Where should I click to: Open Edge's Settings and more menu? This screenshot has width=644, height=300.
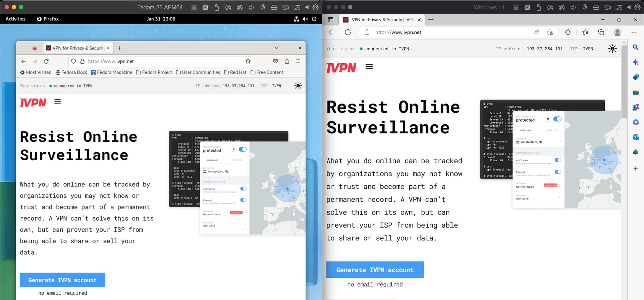coord(634,32)
